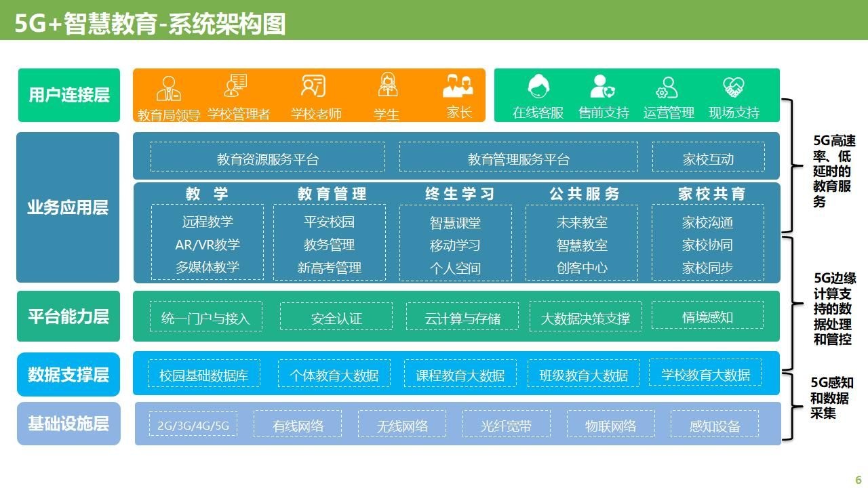Select the 终生学习 column heading
868x488 pixels.
460,194
